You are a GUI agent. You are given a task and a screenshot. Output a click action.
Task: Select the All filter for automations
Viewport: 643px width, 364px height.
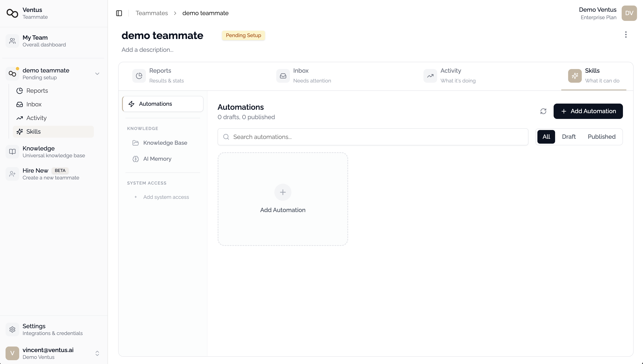(x=546, y=136)
